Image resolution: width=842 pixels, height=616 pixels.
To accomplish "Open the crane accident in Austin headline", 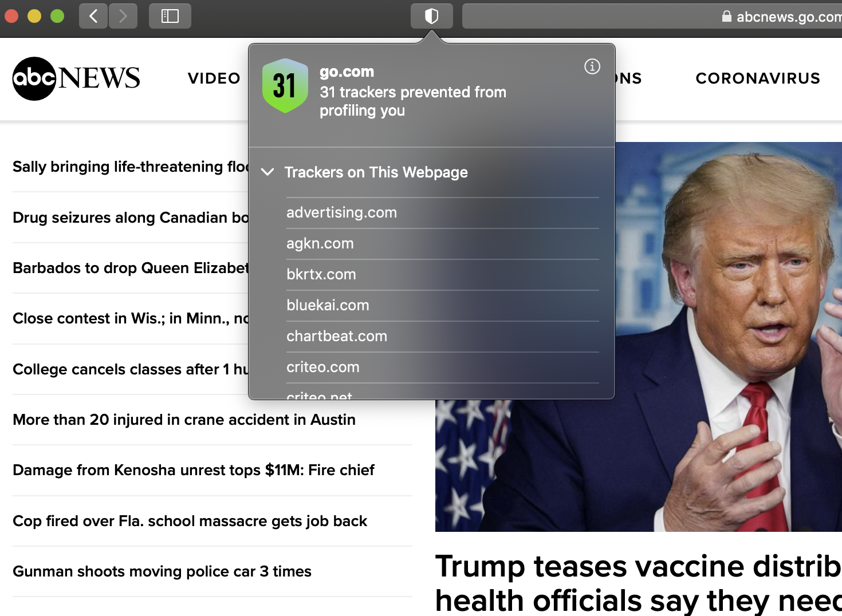I will coord(184,420).
